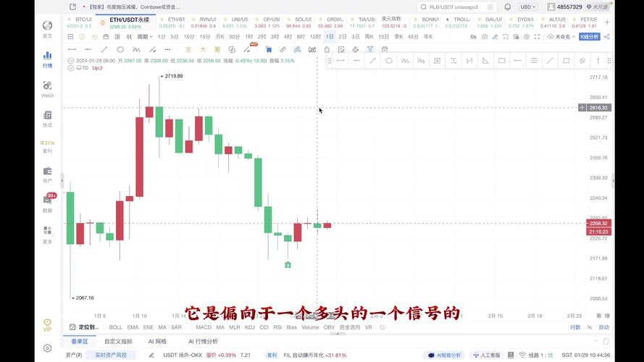Viewport: 644px width, 362px height.
Task: Open more drawing tools ellipsis
Action: pos(167,49)
